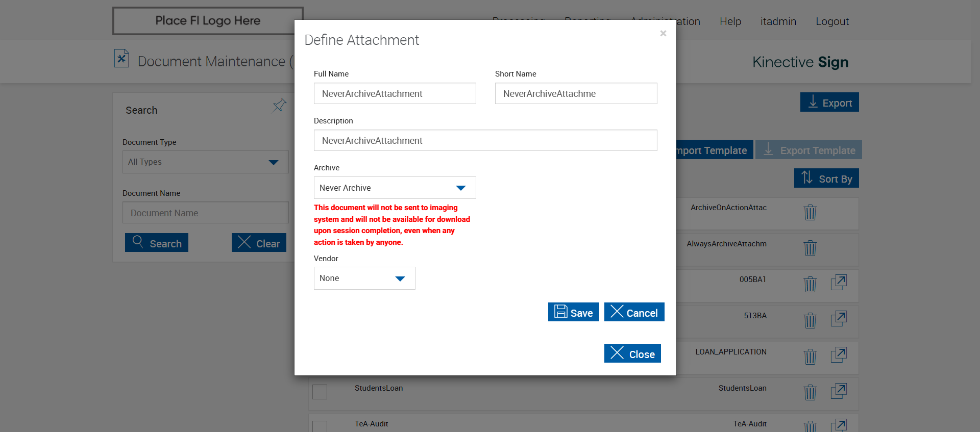
Task: Tick the StudentsLoan row checkbox
Action: [x=320, y=392]
